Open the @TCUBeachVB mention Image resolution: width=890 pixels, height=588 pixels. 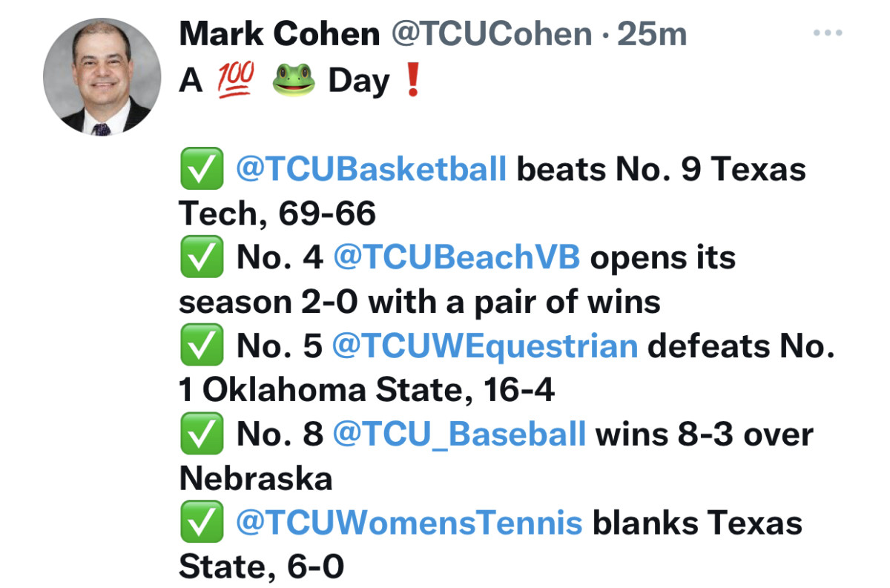coord(456,258)
